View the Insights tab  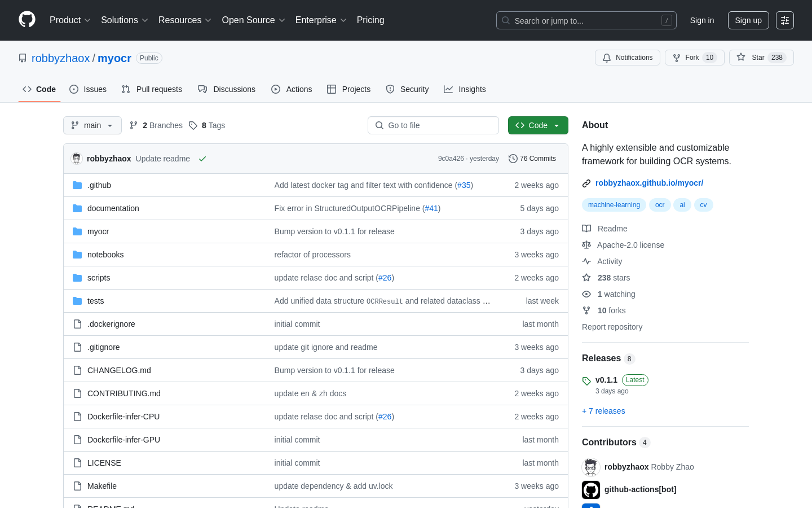coord(465,89)
